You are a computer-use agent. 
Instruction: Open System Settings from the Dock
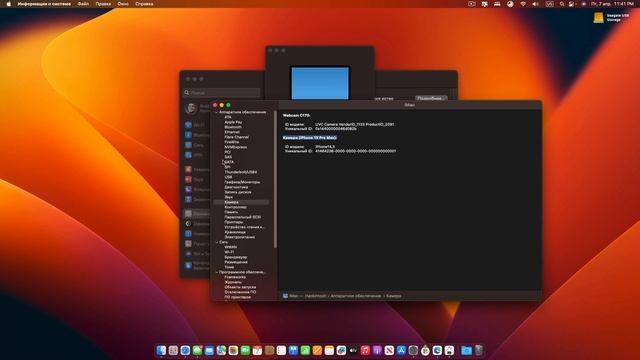413,350
